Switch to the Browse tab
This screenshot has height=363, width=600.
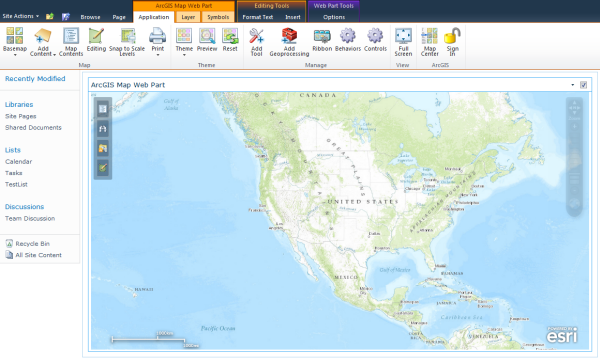90,17
